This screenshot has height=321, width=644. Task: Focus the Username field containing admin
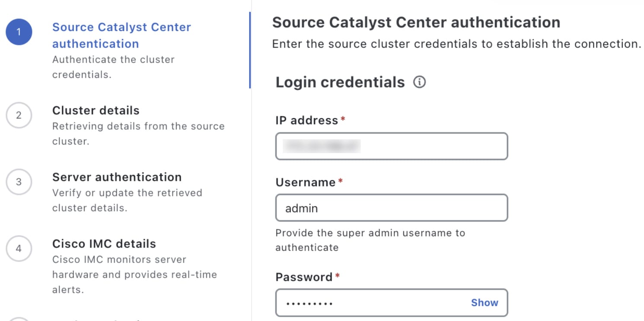[391, 208]
